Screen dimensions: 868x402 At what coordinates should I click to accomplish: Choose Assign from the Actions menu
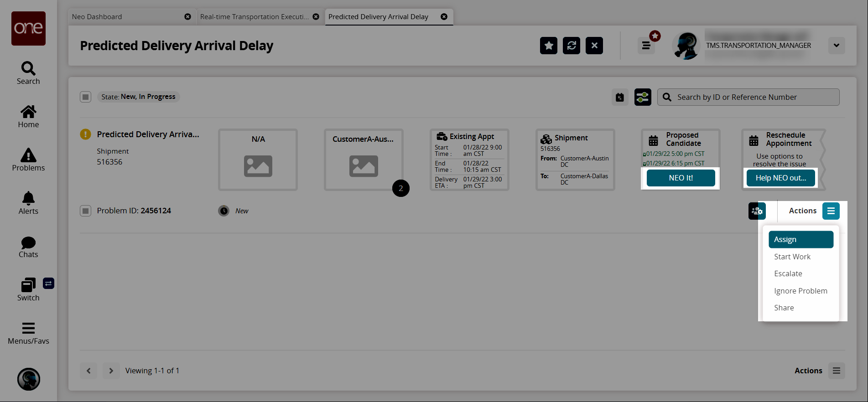point(801,239)
